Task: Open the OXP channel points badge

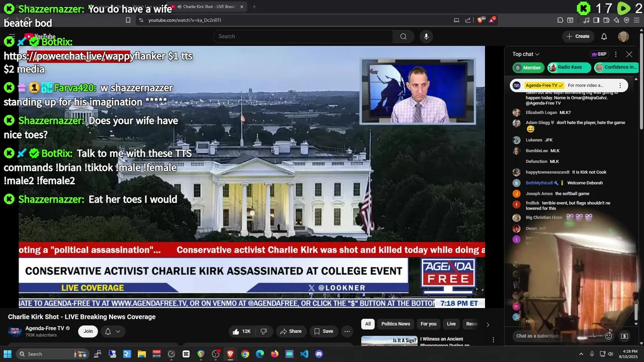Action: coord(599,54)
